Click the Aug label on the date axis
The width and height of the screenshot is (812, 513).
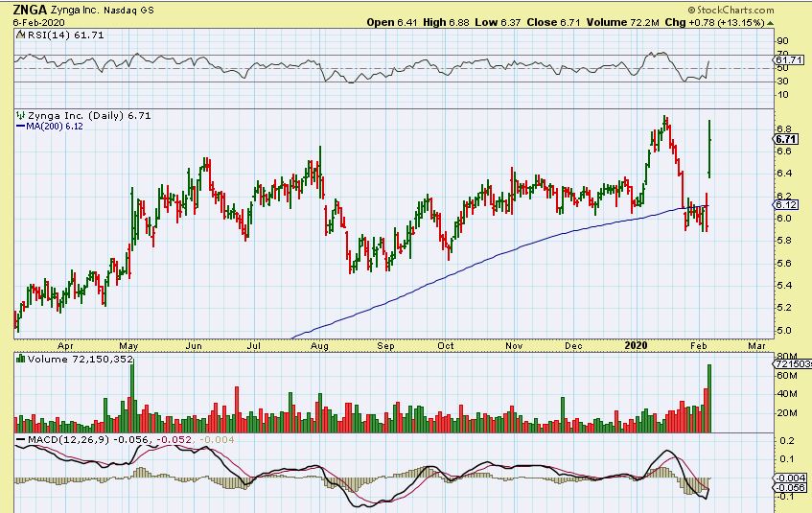pos(319,346)
